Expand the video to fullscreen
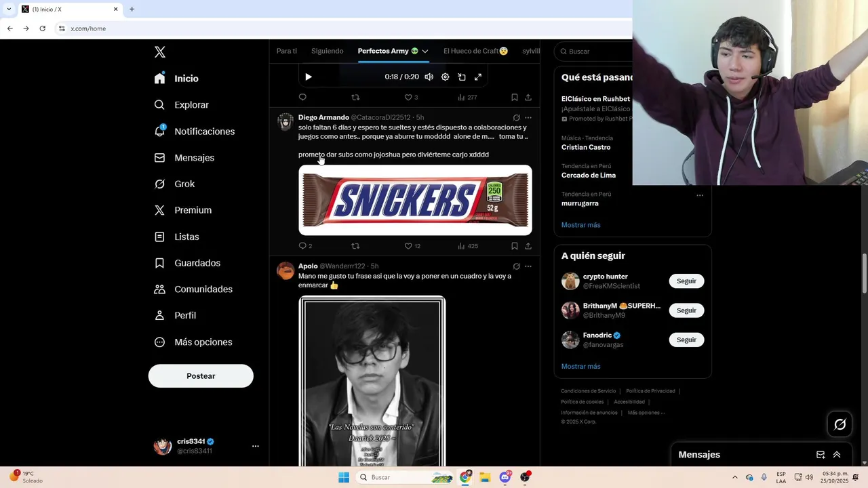Screen dimensions: 868x488 [x=478, y=77]
